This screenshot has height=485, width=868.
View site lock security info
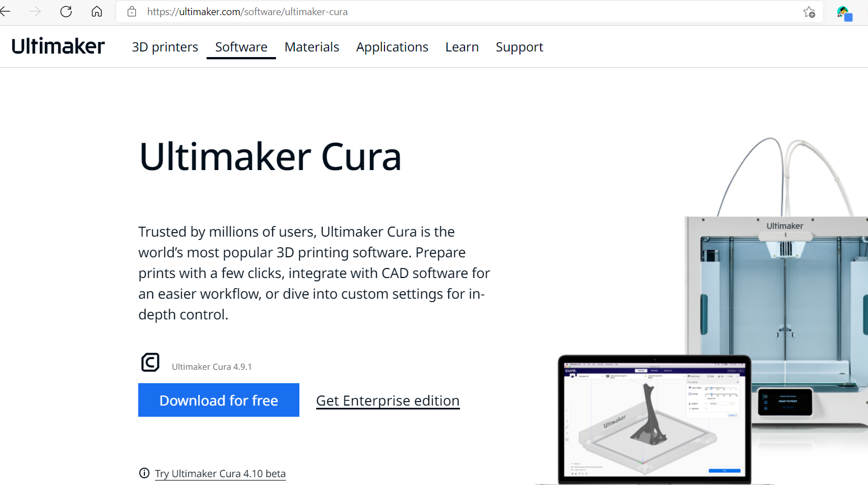pos(132,11)
